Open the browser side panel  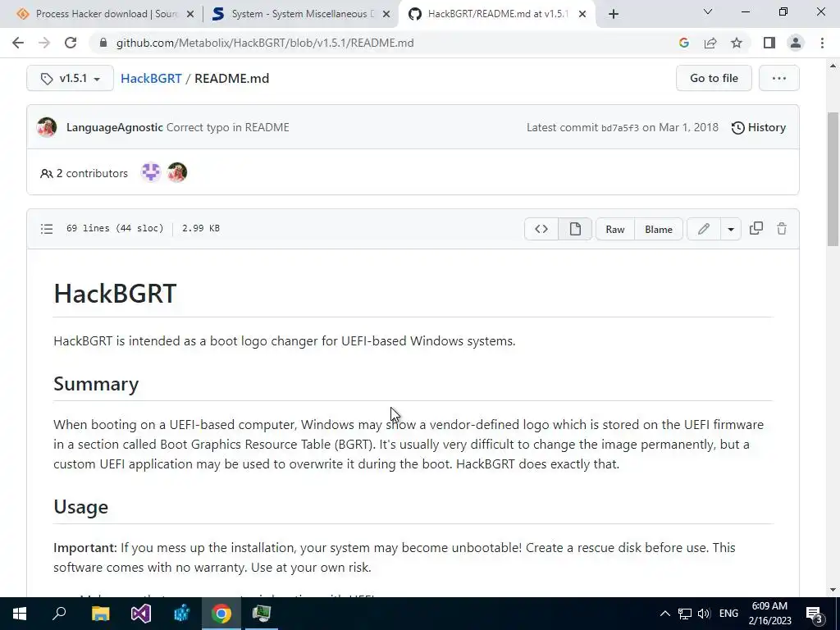769,43
